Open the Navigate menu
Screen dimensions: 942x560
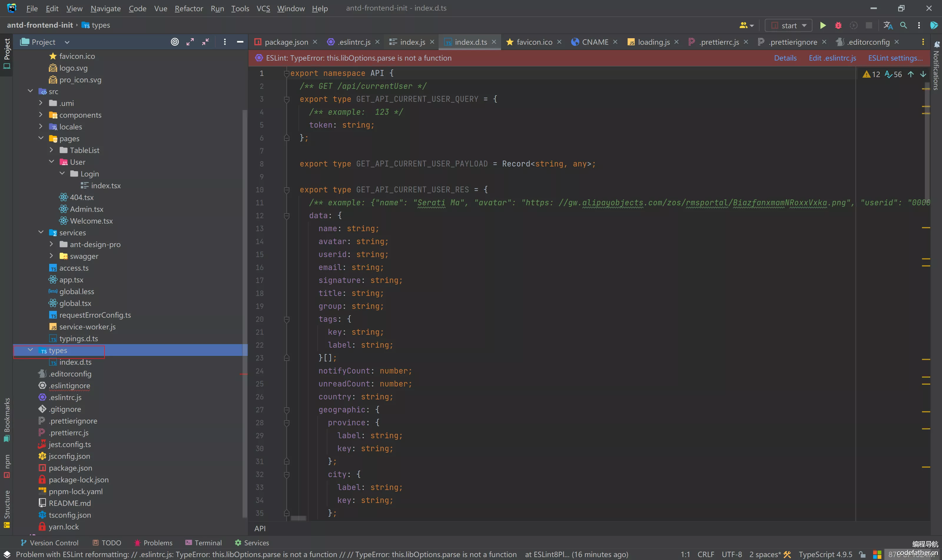tap(105, 8)
